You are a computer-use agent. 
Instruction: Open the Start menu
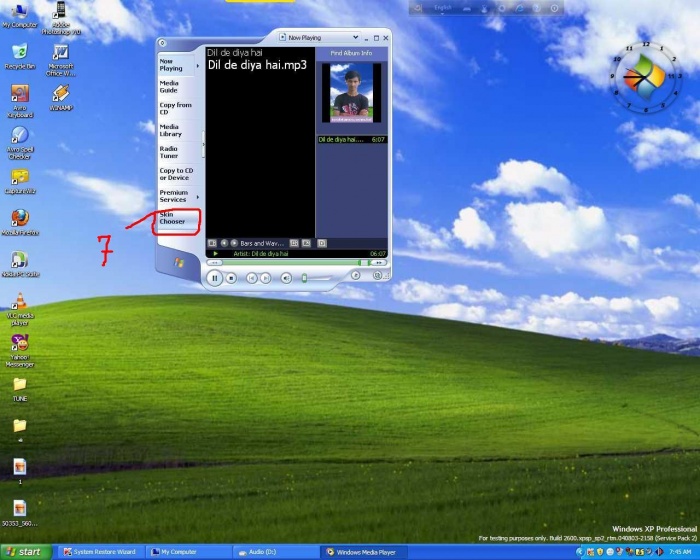(x=26, y=552)
